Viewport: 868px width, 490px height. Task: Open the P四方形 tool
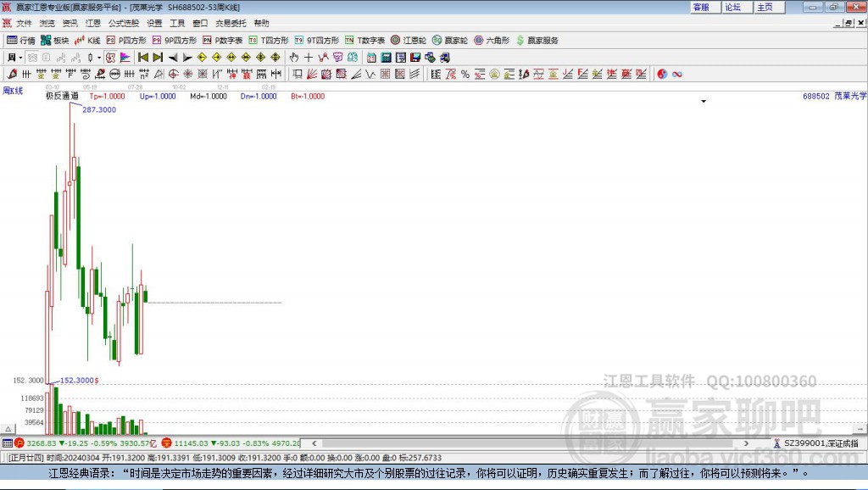point(126,41)
